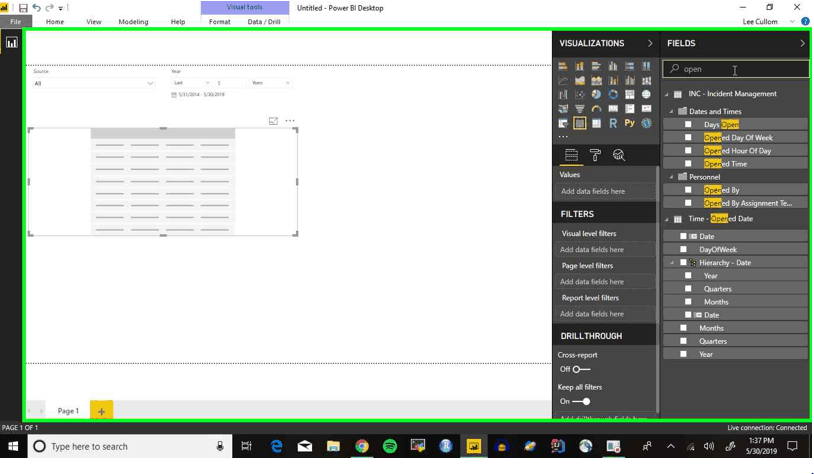The width and height of the screenshot is (814, 474).
Task: Pick the Area chart visualization
Action: pyautogui.click(x=579, y=80)
